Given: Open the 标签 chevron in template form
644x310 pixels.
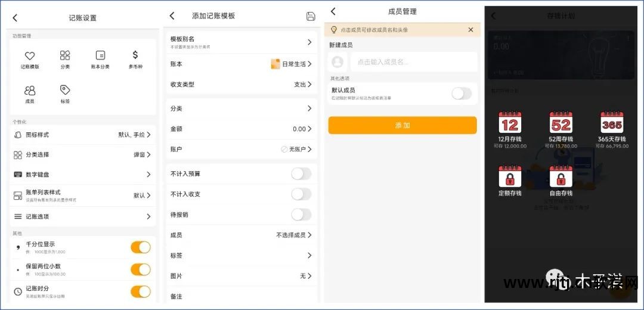Looking at the screenshot, I should point(309,255).
